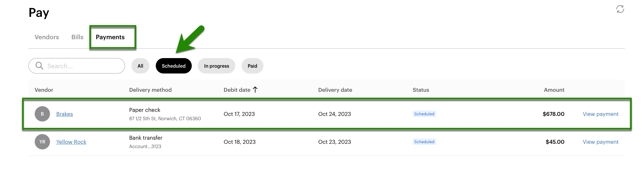The width and height of the screenshot is (644, 176).
Task: Sort payments by Amount column
Action: click(554, 90)
